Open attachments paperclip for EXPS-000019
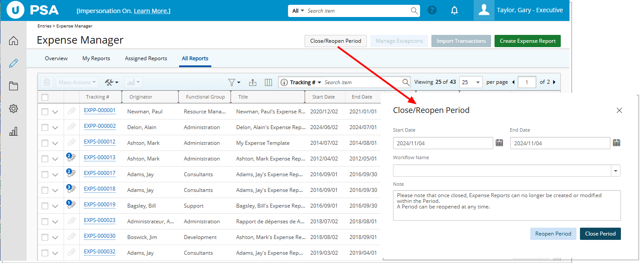Screen dimensions: 644x263 click(x=71, y=205)
